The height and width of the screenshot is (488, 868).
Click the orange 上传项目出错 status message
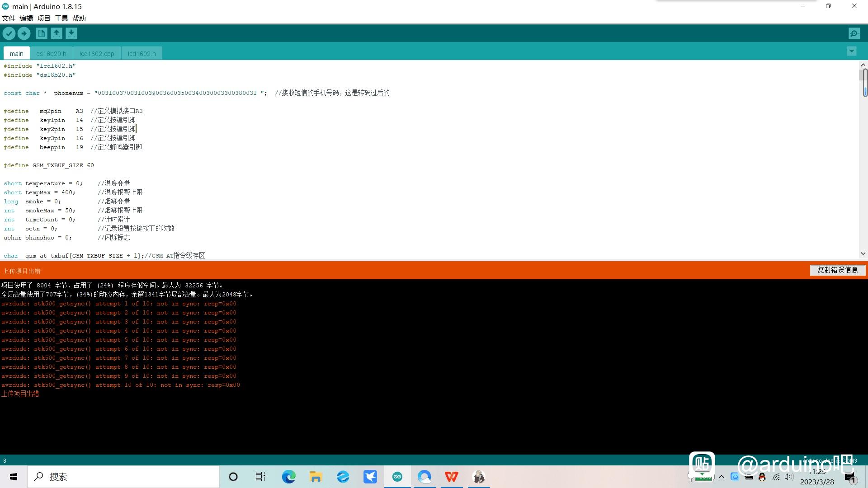coord(22,271)
